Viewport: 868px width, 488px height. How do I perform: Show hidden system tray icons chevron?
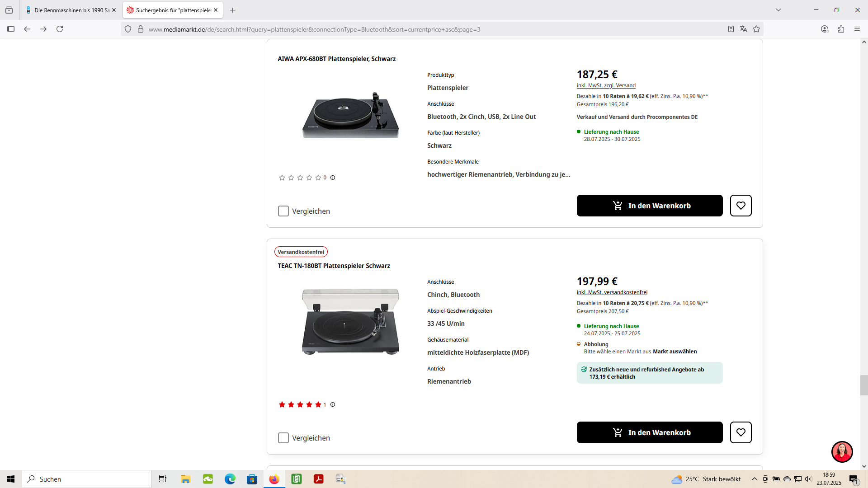(754, 479)
